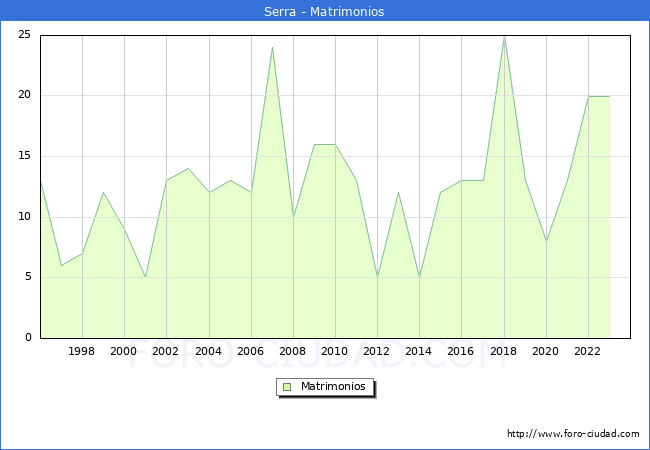This screenshot has width=650, height=450.
Task: Click the y-axis value 5
Action: [x=28, y=277]
